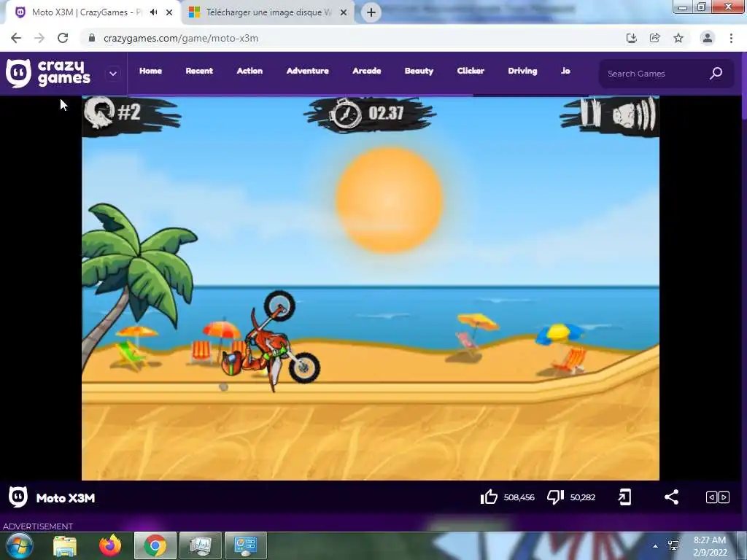
Task: Click the taskbar clock showing 8:27 AM
Action: pos(710,546)
